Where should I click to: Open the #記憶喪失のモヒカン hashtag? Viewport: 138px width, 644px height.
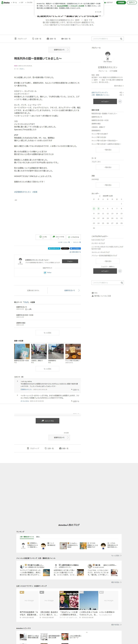coord(23,192)
